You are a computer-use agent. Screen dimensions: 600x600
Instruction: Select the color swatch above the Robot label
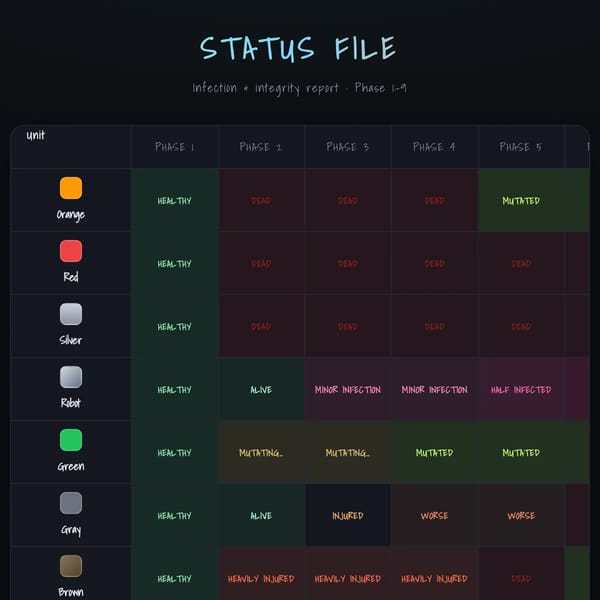[x=71, y=377]
